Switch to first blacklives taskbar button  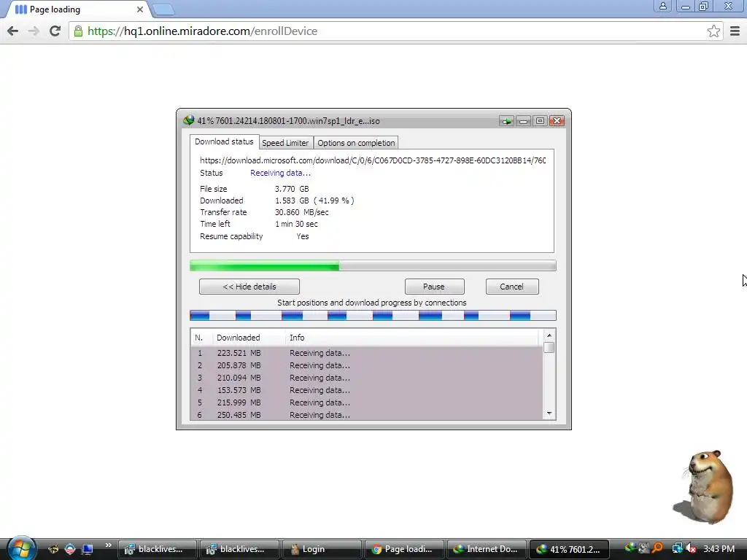pos(158,549)
